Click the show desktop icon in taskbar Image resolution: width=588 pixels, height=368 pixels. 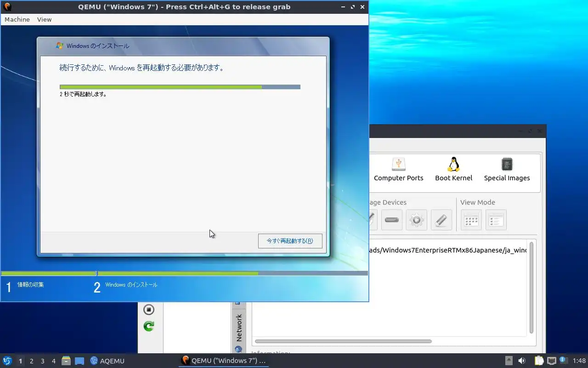pos(79,361)
